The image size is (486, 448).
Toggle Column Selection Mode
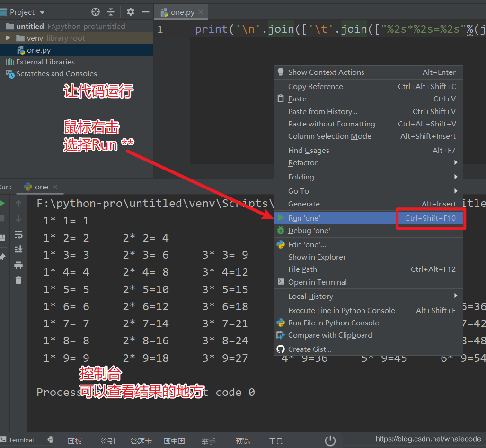click(368, 136)
